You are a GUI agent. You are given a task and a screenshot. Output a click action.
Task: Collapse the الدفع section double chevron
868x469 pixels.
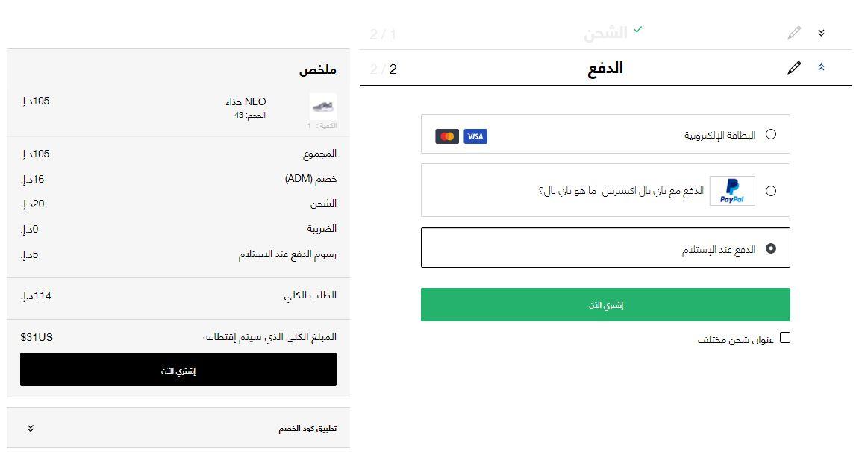click(x=821, y=68)
